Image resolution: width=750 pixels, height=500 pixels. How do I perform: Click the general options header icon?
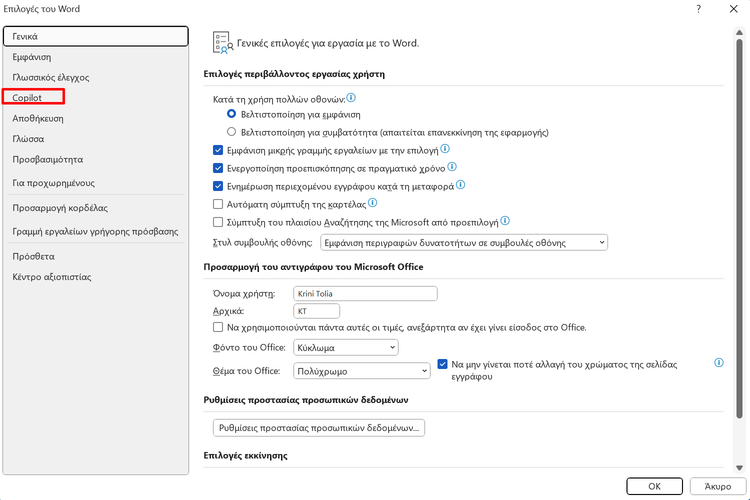coord(221,42)
